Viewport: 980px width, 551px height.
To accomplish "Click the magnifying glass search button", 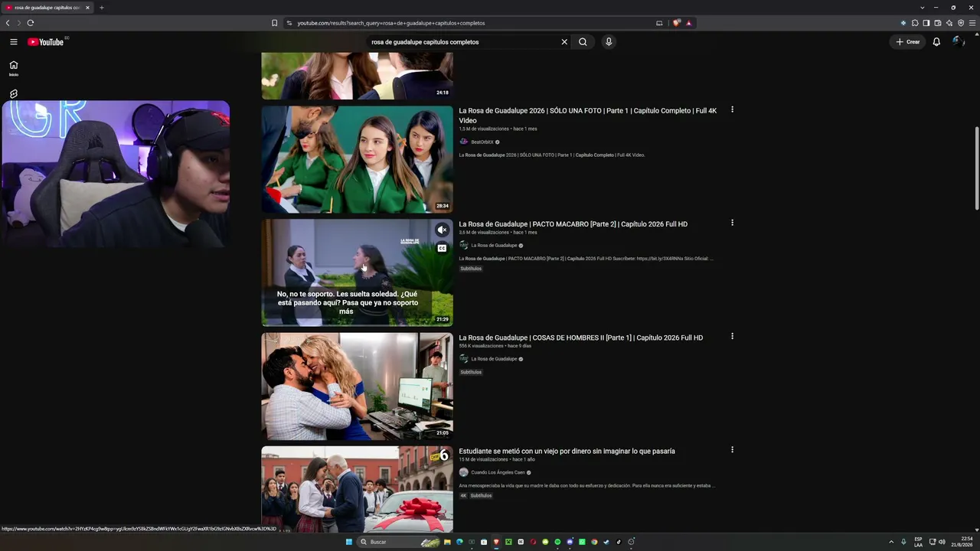I will tap(583, 42).
